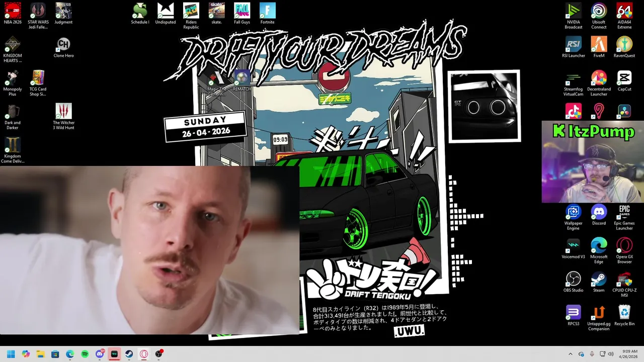Viewport: 644px width, 362px height.
Task: Open Kingdom Come Deliverance II shortcut
Action: pyautogui.click(x=13, y=150)
